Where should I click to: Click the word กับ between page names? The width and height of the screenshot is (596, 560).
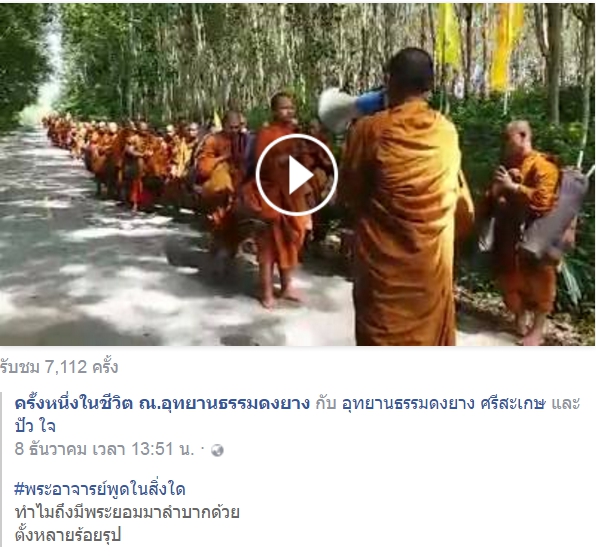click(326, 403)
